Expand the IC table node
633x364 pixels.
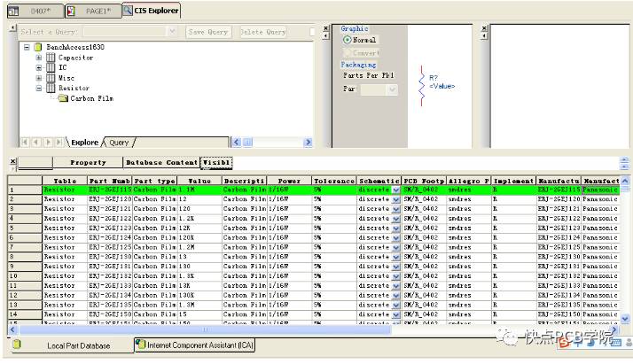[x=39, y=67]
